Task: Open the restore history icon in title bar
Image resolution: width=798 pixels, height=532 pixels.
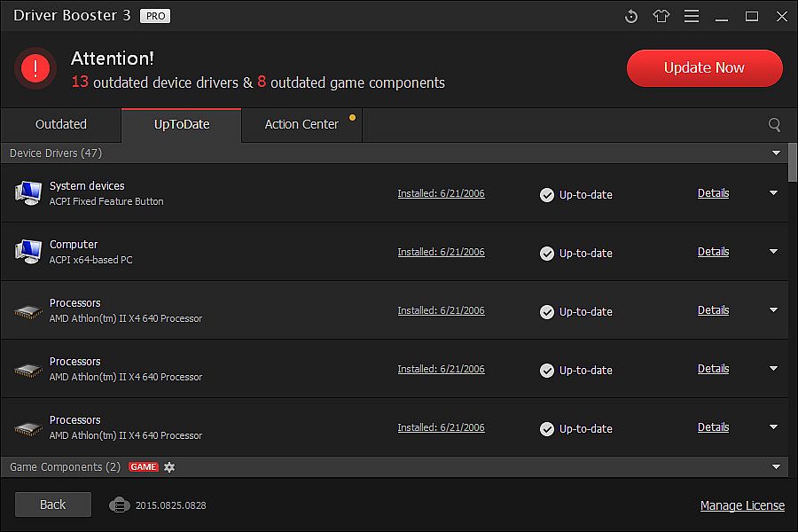Action: coord(631,16)
